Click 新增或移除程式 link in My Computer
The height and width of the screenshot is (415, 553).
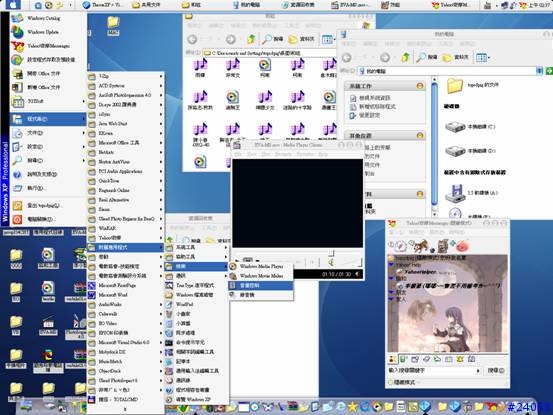[373, 106]
